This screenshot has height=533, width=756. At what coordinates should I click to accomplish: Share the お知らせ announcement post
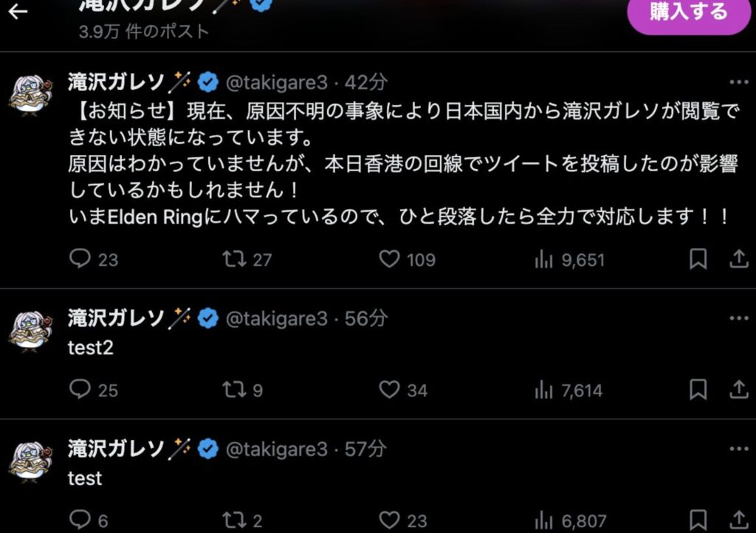[x=738, y=259]
